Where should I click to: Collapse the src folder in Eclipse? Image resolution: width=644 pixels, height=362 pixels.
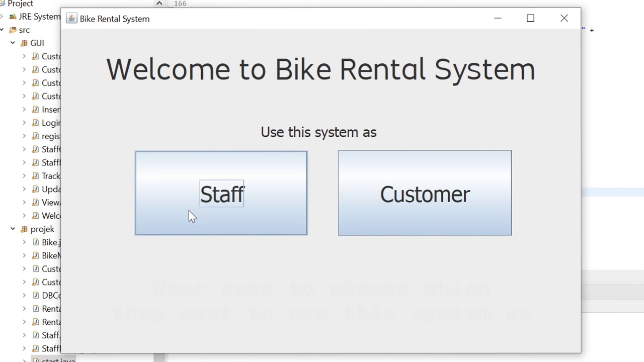(2, 30)
